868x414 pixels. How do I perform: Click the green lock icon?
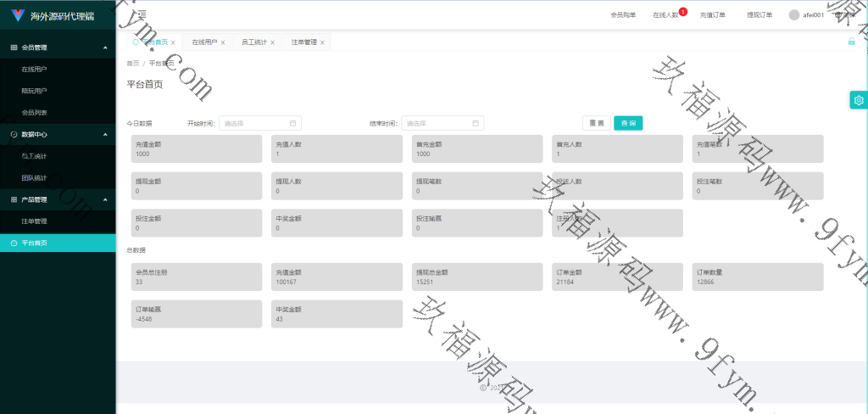point(851,42)
